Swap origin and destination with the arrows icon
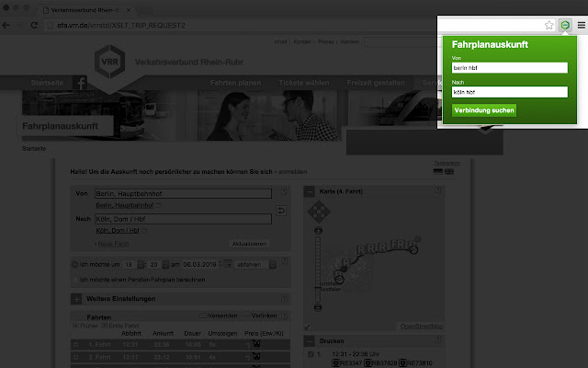The image size is (588, 368). click(281, 211)
